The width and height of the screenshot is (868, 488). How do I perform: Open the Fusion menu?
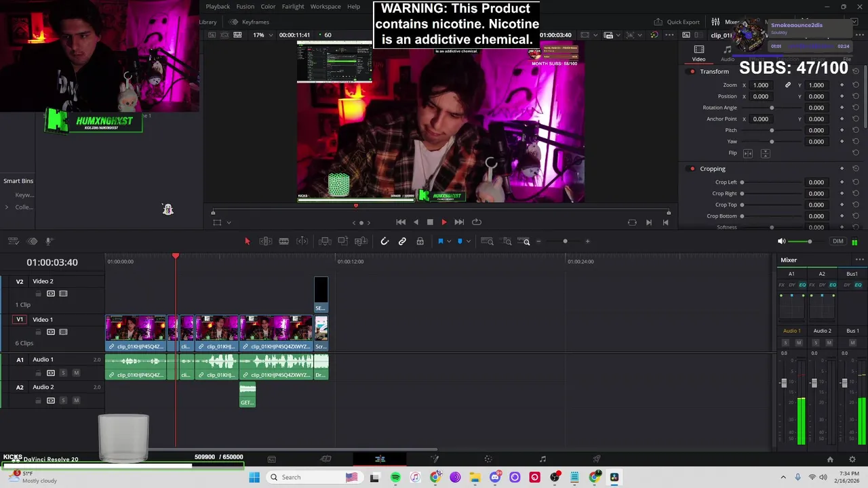(245, 7)
